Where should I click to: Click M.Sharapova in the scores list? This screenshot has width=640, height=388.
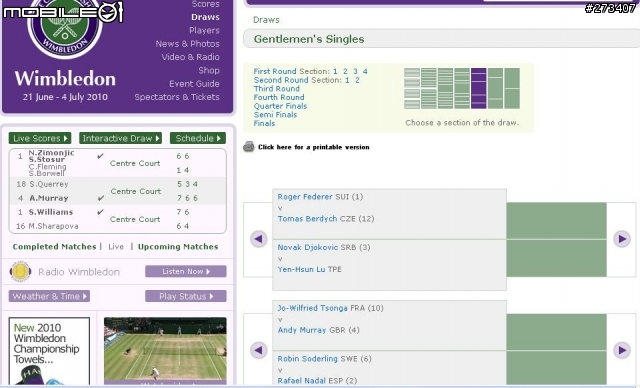click(x=53, y=226)
